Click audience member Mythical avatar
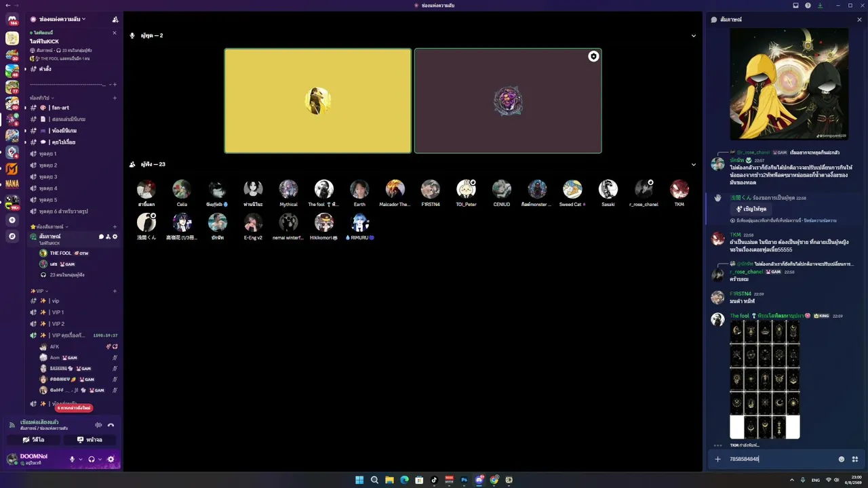 (x=288, y=189)
